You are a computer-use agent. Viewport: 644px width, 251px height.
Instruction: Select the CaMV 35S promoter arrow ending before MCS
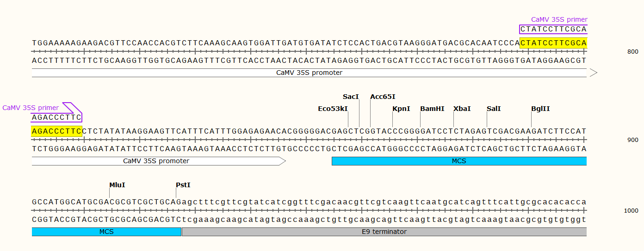coord(156,161)
